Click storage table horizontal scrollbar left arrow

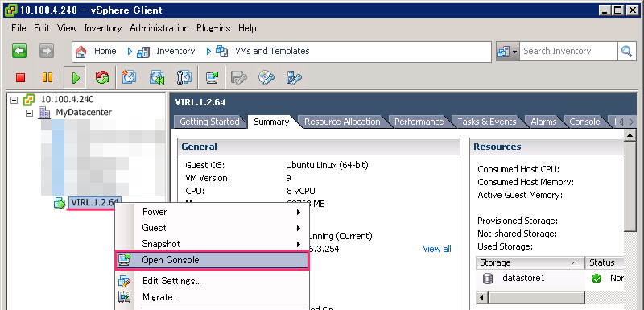click(482, 297)
